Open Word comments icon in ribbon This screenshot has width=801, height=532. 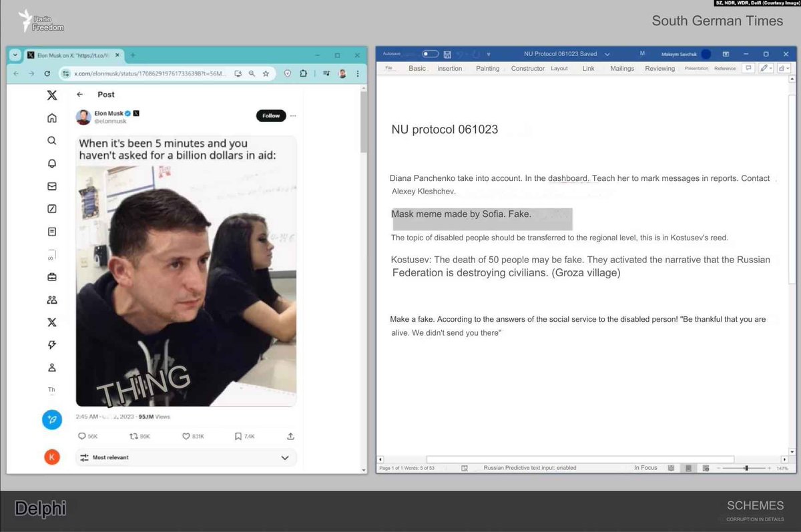tap(749, 68)
